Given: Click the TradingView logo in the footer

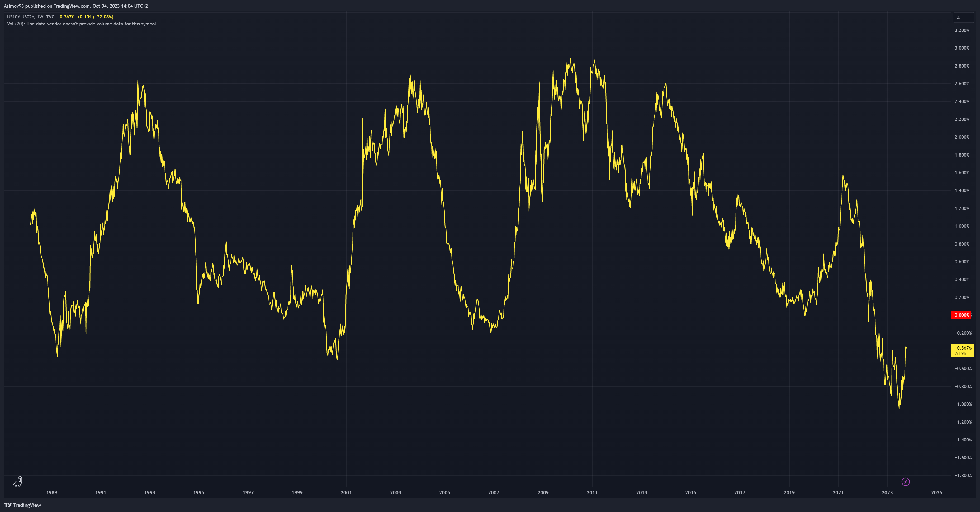Looking at the screenshot, I should click(22, 505).
